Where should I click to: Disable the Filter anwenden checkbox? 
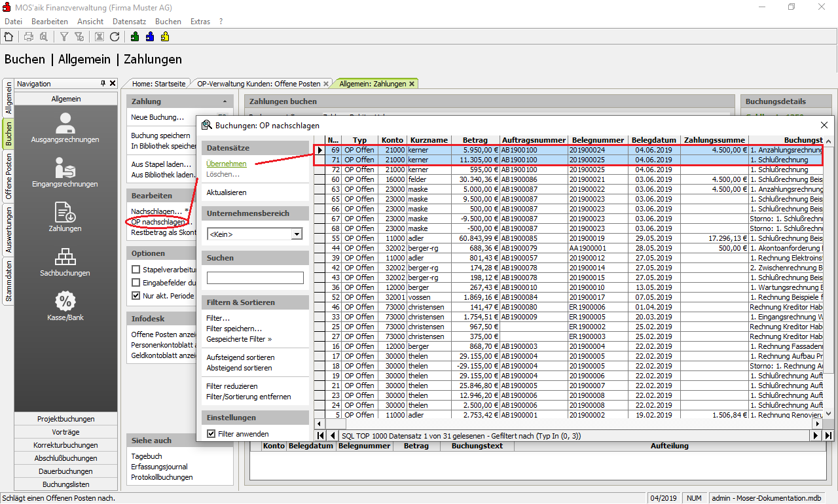(x=211, y=433)
